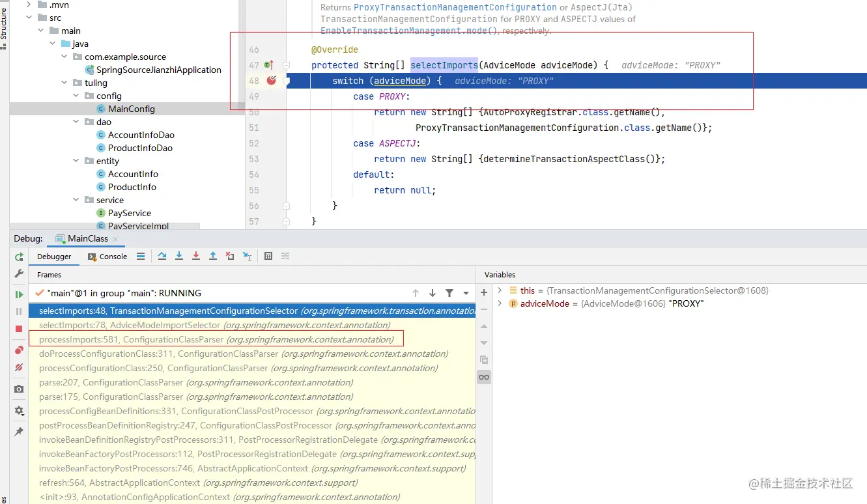Viewport: 867px width, 504px height.
Task: Collapse the entity package
Action: point(76,161)
